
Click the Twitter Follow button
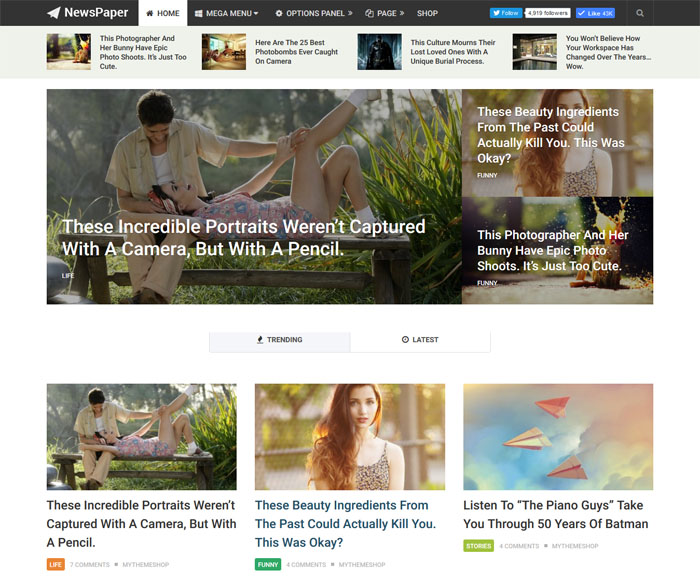(506, 13)
